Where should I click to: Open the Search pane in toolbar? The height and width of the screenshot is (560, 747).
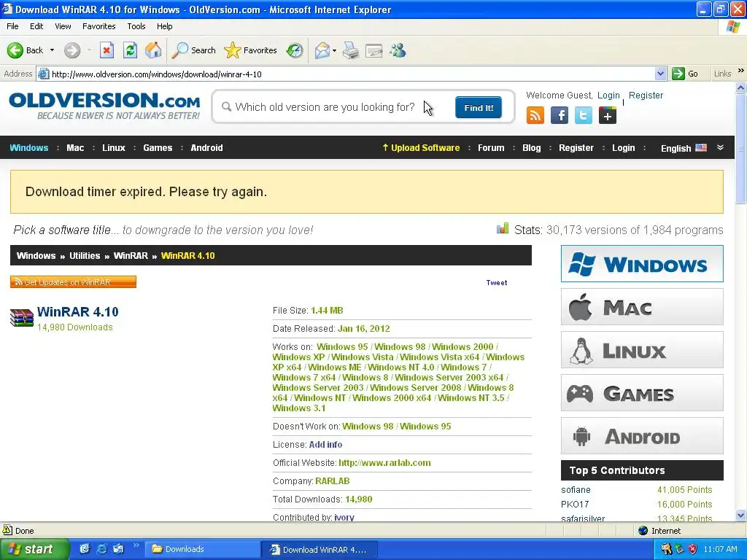pyautogui.click(x=193, y=50)
